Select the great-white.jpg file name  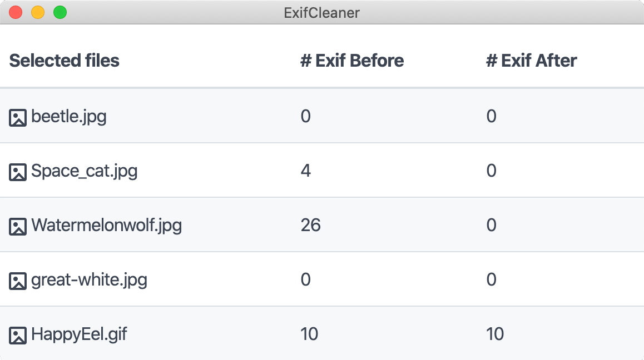coord(90,280)
